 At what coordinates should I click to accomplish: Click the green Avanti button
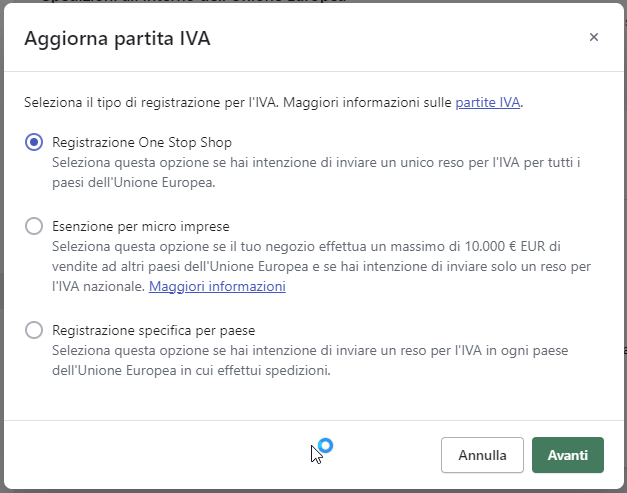tap(567, 455)
